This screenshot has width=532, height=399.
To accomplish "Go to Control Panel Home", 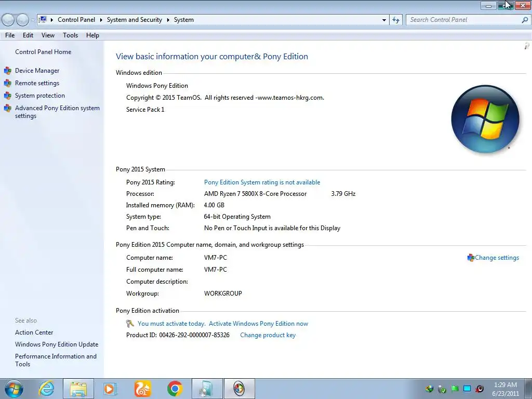I will tap(43, 52).
